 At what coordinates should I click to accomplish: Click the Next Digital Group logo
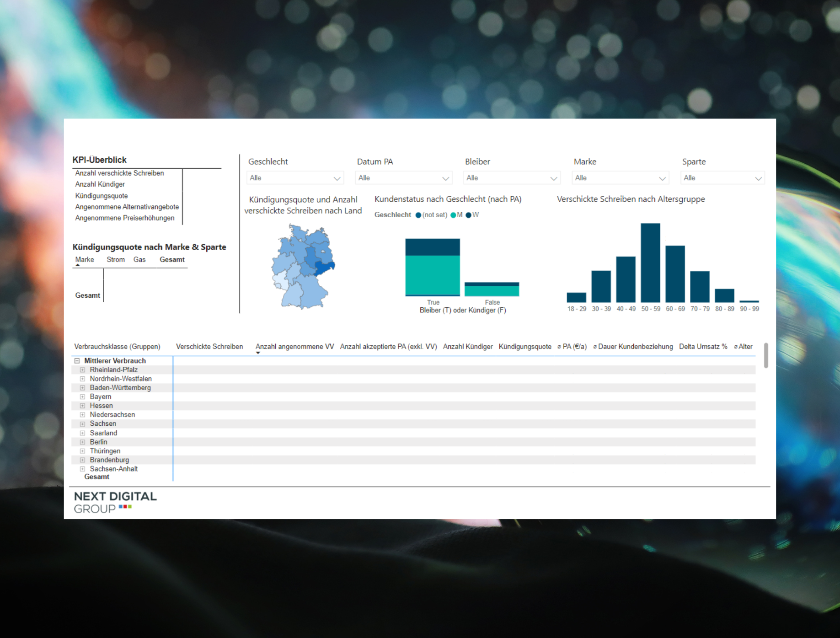pyautogui.click(x=115, y=502)
